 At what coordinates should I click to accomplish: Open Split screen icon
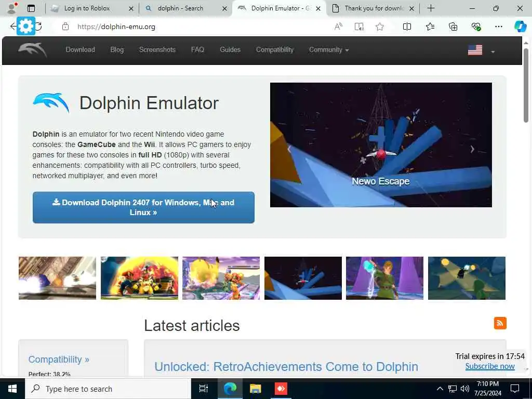[x=407, y=26]
